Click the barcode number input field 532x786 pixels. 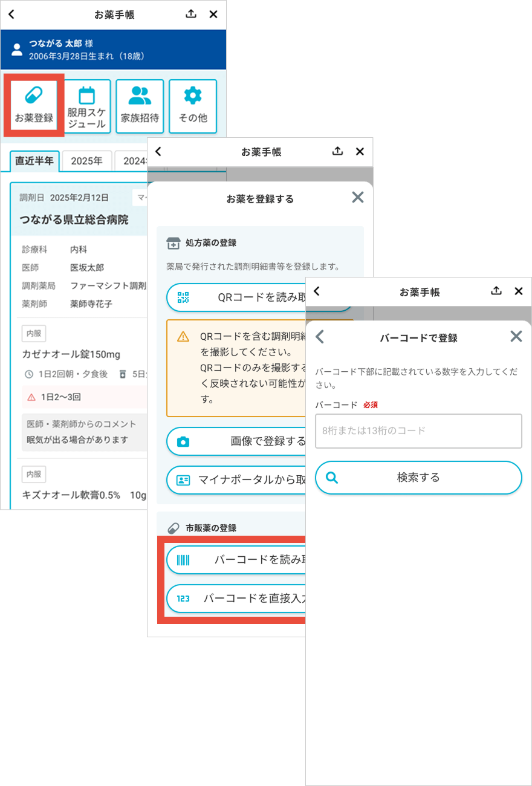418,430
